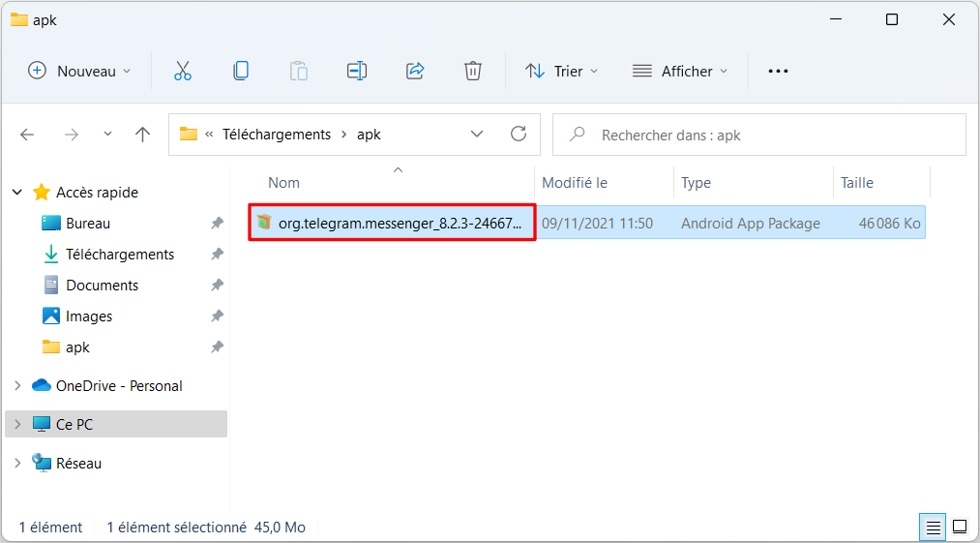Open Documents in navigation pane

coord(102,286)
